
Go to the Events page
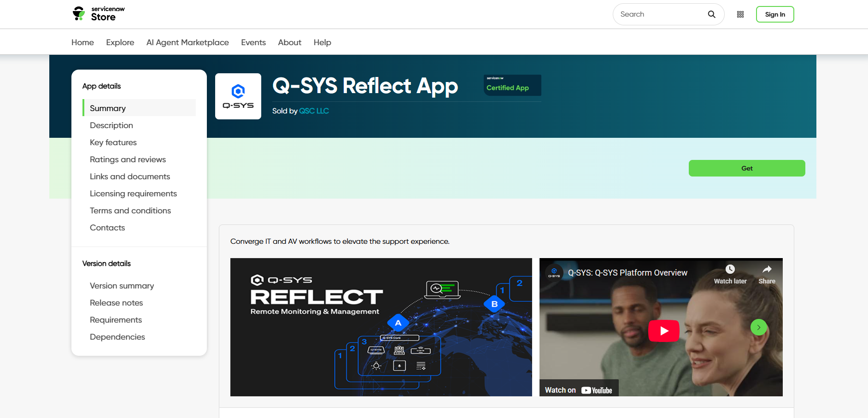[253, 42]
